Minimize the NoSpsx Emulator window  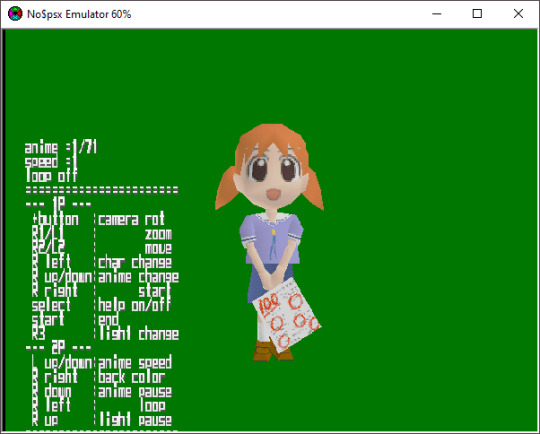pos(437,14)
